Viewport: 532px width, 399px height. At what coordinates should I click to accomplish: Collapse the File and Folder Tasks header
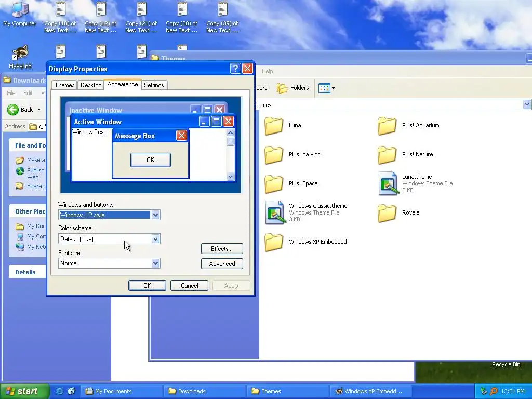tap(27, 145)
